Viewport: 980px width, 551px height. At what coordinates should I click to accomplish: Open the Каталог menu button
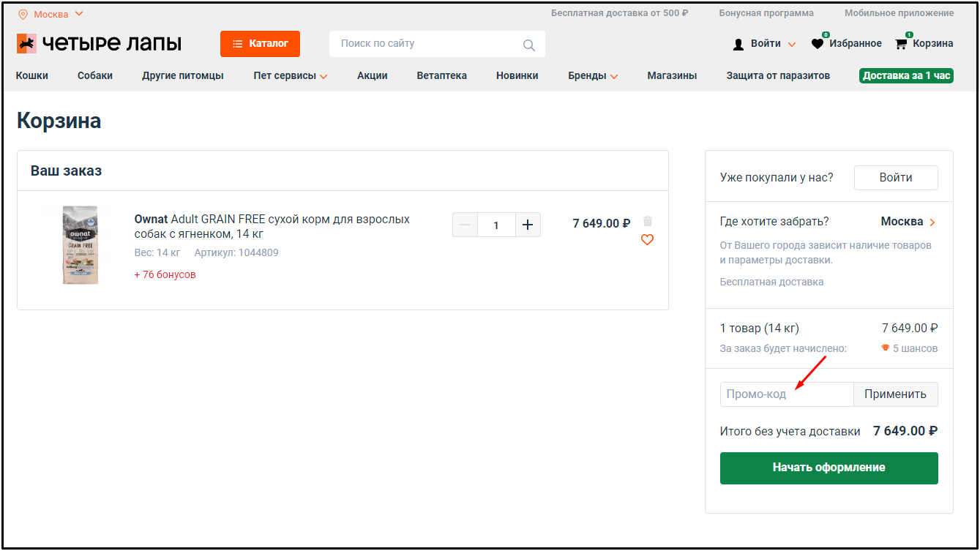pos(260,44)
